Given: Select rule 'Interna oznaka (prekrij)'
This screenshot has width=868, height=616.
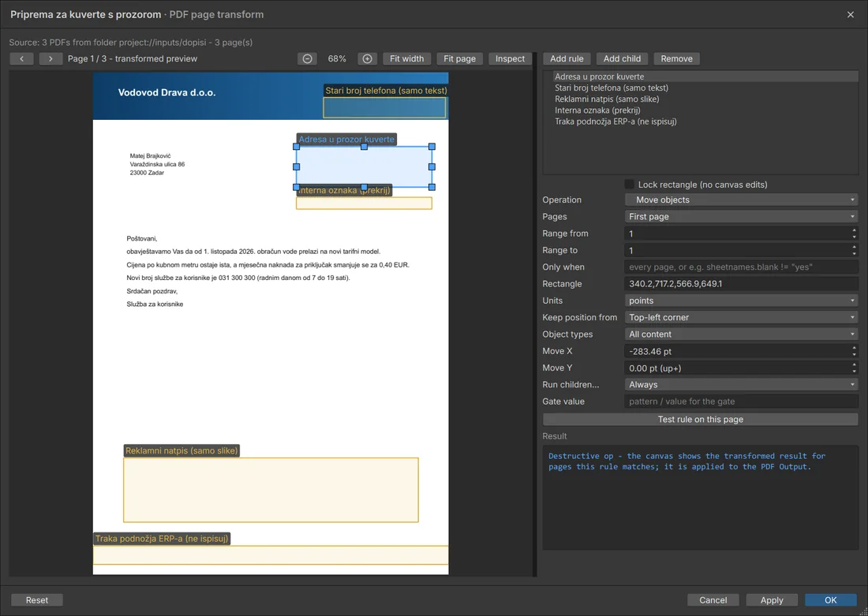Looking at the screenshot, I should click(x=701, y=110).
